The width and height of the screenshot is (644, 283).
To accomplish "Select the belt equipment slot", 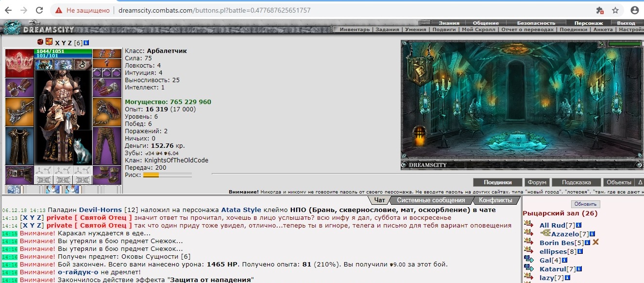I will [19, 175].
